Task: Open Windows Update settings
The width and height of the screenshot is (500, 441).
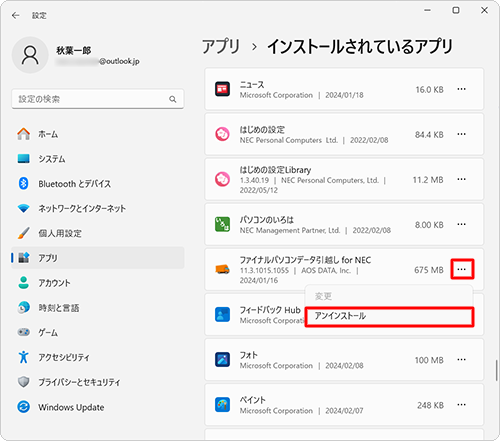Action: click(x=98, y=407)
